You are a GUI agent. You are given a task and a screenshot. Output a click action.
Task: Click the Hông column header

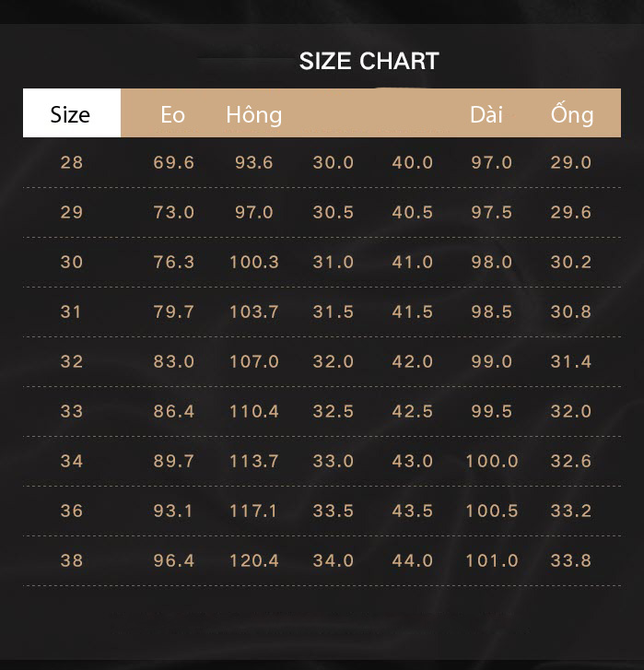tap(254, 115)
